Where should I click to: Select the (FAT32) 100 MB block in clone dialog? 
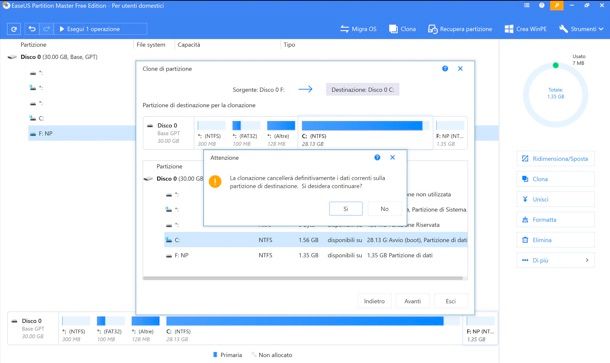tap(246, 133)
